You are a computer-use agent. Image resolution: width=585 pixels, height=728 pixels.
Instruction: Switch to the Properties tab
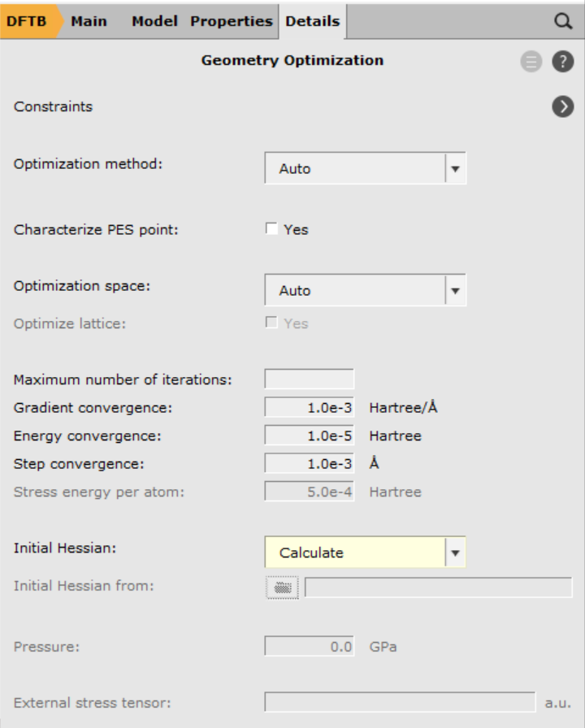click(x=232, y=21)
